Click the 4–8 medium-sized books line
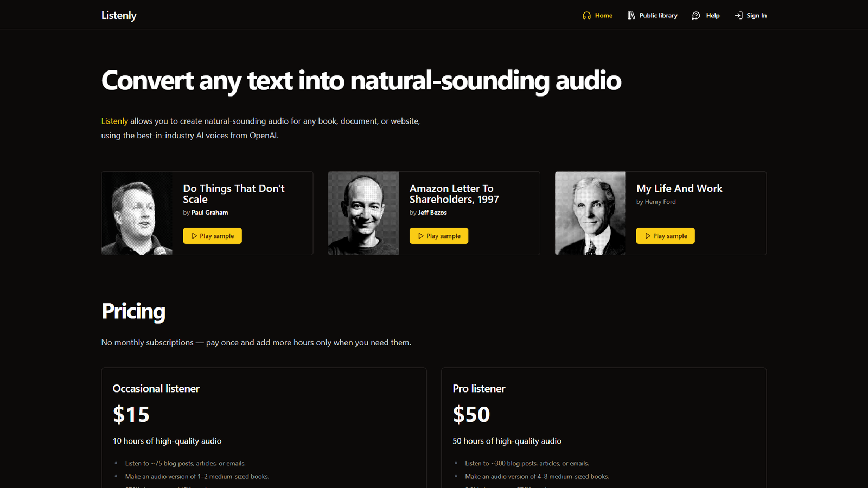Image resolution: width=868 pixels, height=488 pixels. 537,476
